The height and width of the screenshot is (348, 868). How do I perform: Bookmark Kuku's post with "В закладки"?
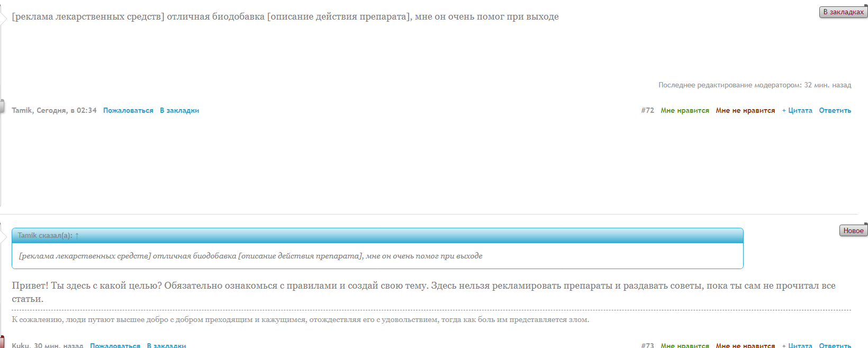coord(166,345)
